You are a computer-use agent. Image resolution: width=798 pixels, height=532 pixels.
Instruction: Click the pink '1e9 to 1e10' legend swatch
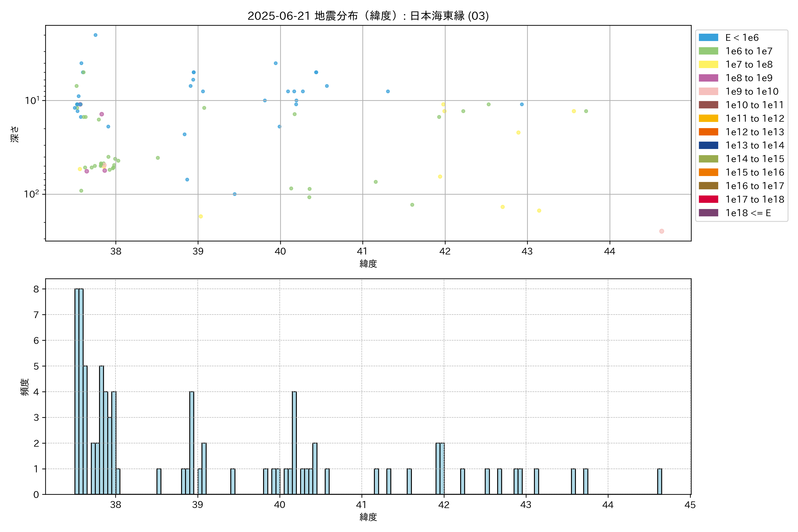click(x=708, y=91)
